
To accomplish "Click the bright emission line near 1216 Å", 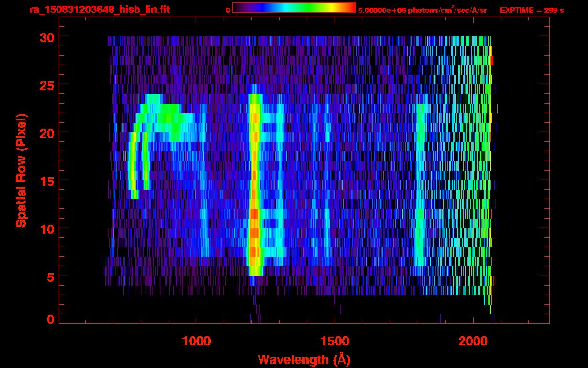I will [x=255, y=184].
